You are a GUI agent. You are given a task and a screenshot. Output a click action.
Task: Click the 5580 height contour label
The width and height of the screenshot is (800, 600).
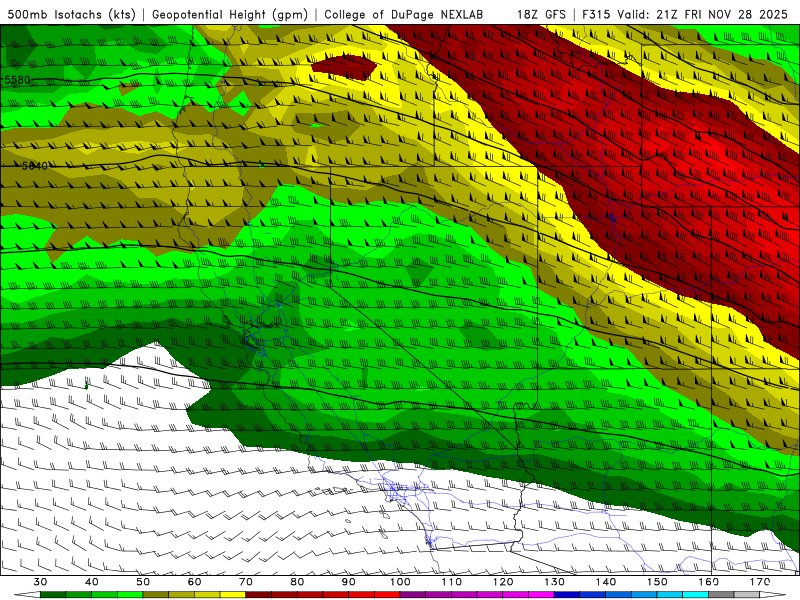[17, 80]
